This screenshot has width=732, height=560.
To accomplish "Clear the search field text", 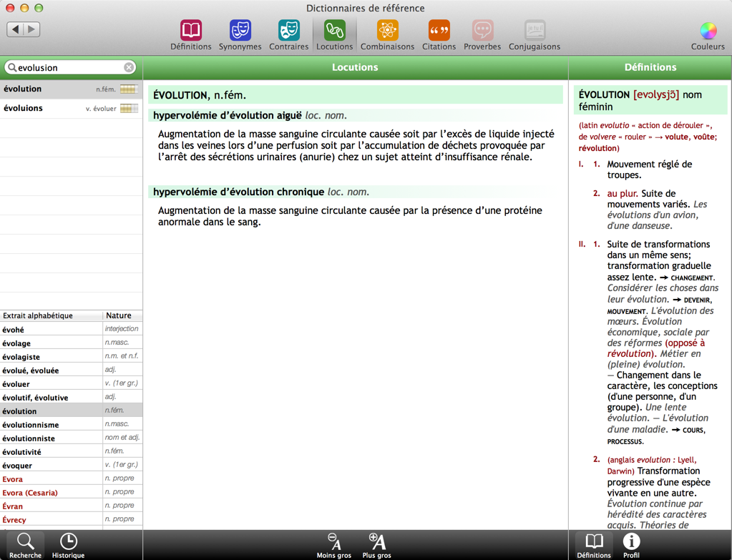I will [x=129, y=68].
